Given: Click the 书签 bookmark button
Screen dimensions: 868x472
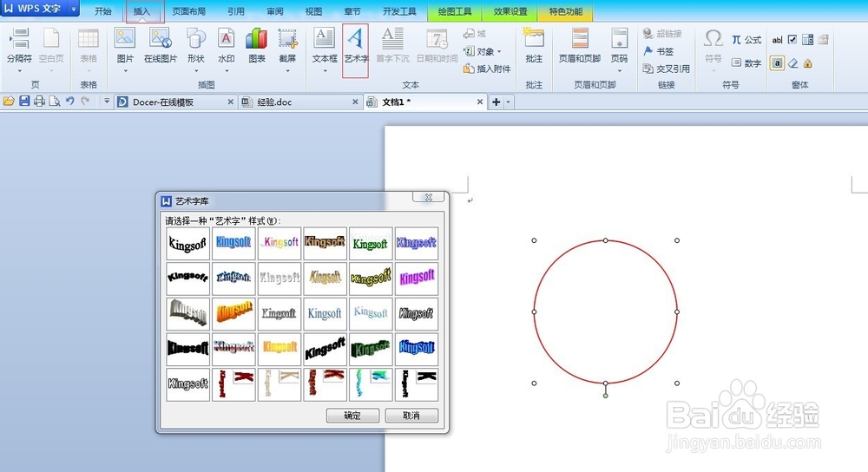Looking at the screenshot, I should pos(658,51).
